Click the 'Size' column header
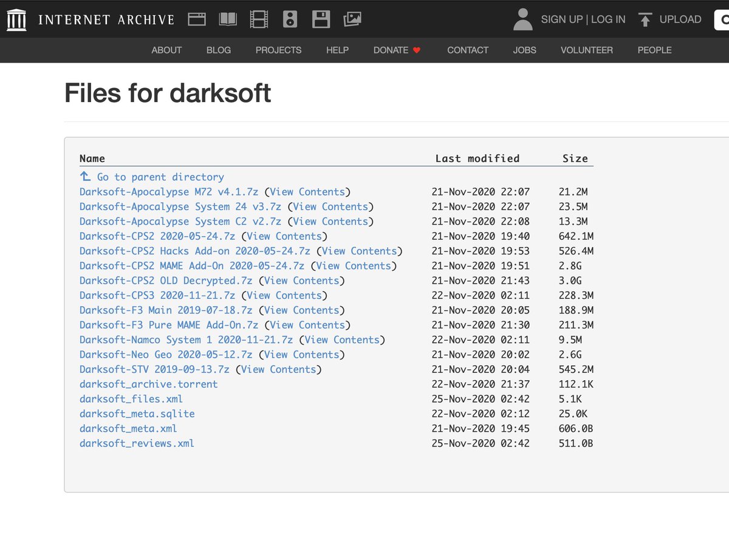This screenshot has width=729, height=560. tap(575, 159)
